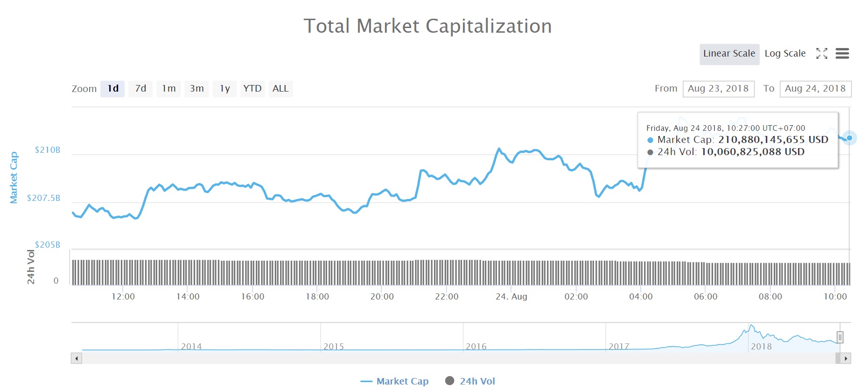Click the navigator scrollbar track
The height and width of the screenshot is (392, 868).
[x=458, y=359]
